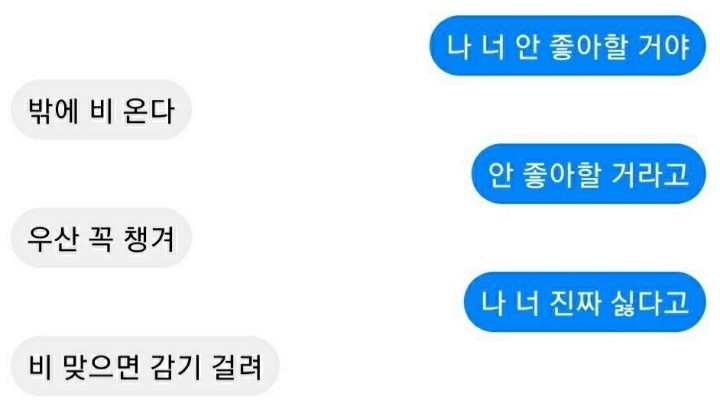This screenshot has width=720, height=412.
Task: Select the blue bubble '나 너 안 좋아할 거야'
Action: click(568, 45)
